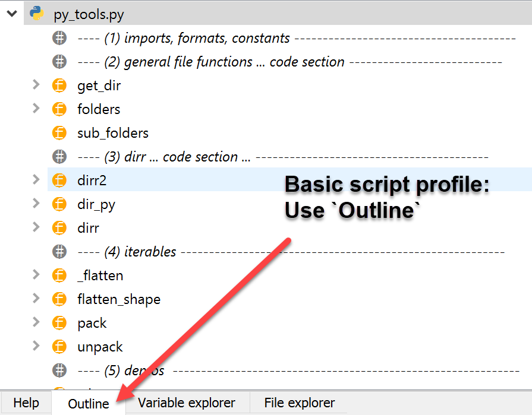Go to dir_py function
This screenshot has height=415, width=532.
coord(96,205)
